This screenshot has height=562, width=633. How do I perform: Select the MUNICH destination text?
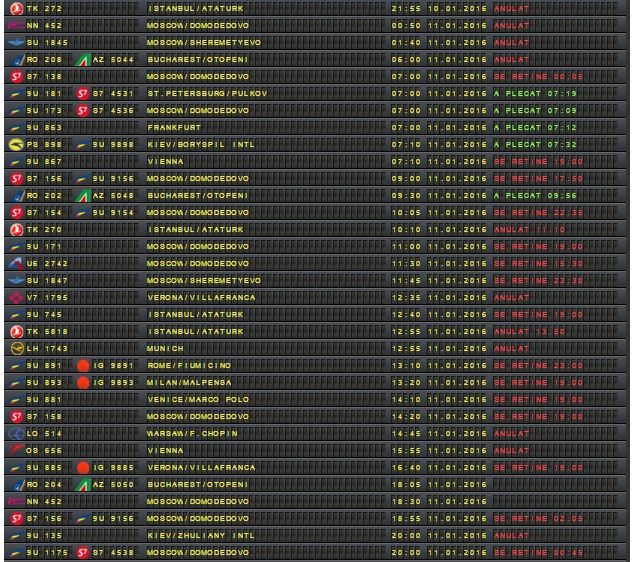point(165,348)
